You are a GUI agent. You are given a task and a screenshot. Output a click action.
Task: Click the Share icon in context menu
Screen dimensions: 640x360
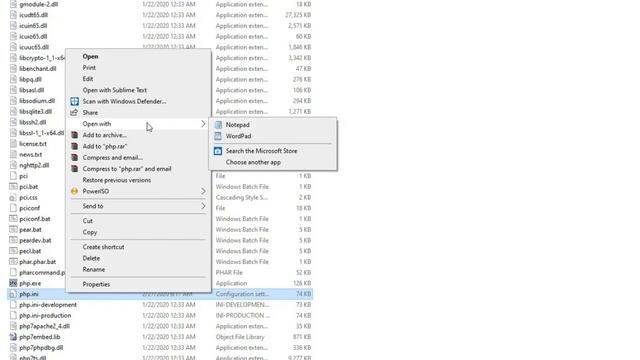coord(74,113)
